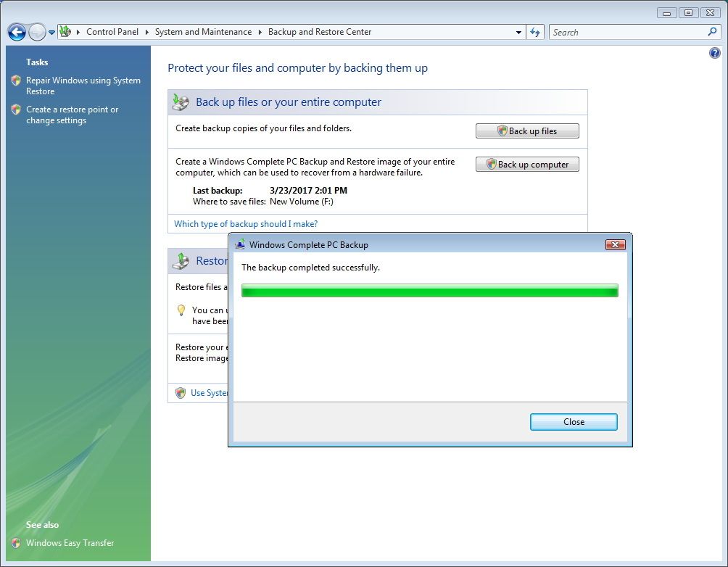Open the address bar history dropdown
Image resolution: width=728 pixels, height=567 pixels.
[518, 32]
